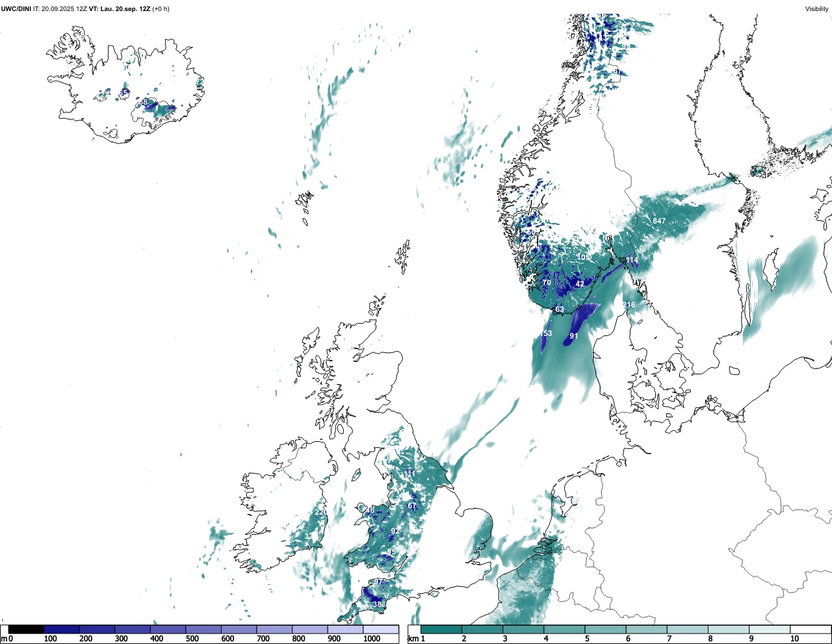Click the 5 tick label on kilometre legend
The image size is (832, 644).
coord(587,639)
